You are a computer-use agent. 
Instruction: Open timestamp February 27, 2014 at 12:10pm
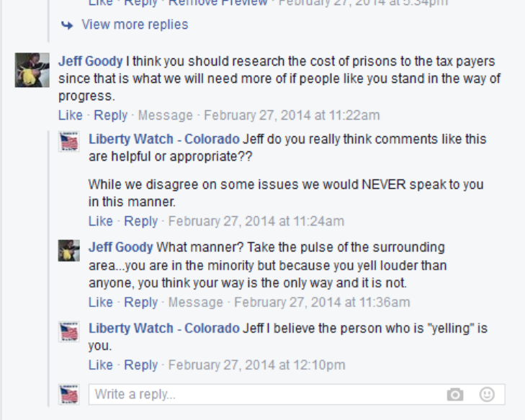coord(256,365)
